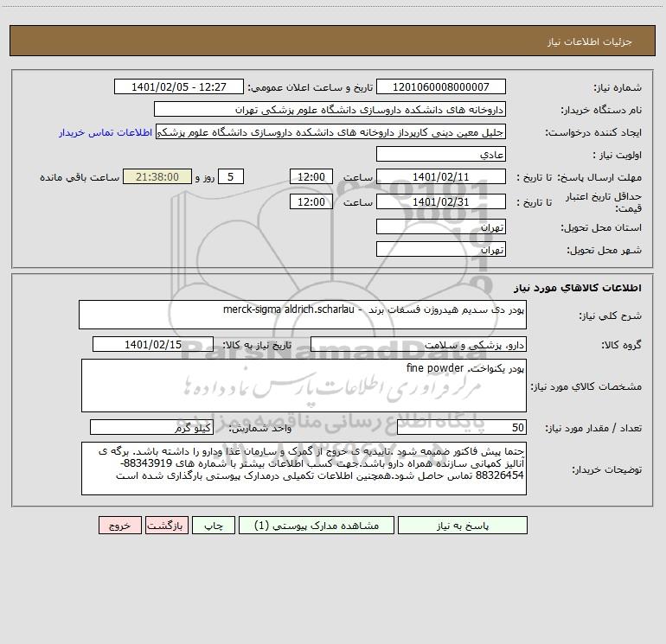Screen dimensions: 666x644
Task: Click the buyer organization name field
Action: click(x=330, y=109)
